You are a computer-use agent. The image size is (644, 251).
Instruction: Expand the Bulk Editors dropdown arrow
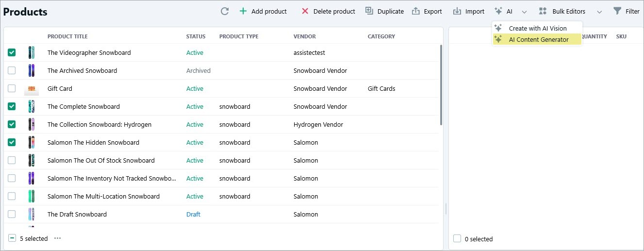(599, 12)
